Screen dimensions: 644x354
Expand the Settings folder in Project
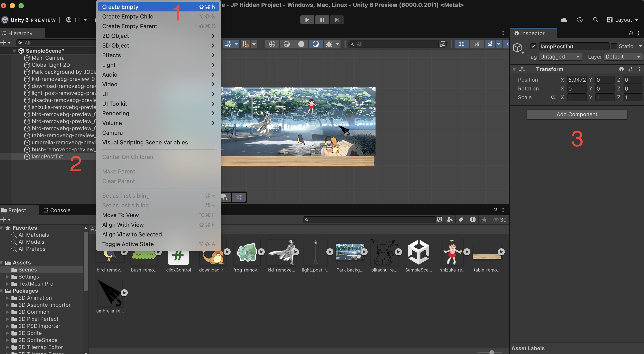click(x=7, y=277)
